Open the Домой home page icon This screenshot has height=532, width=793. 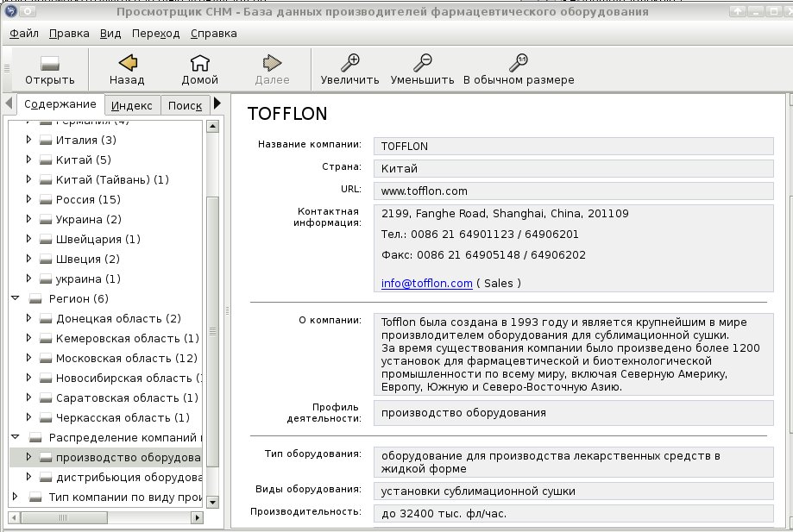coord(200,63)
